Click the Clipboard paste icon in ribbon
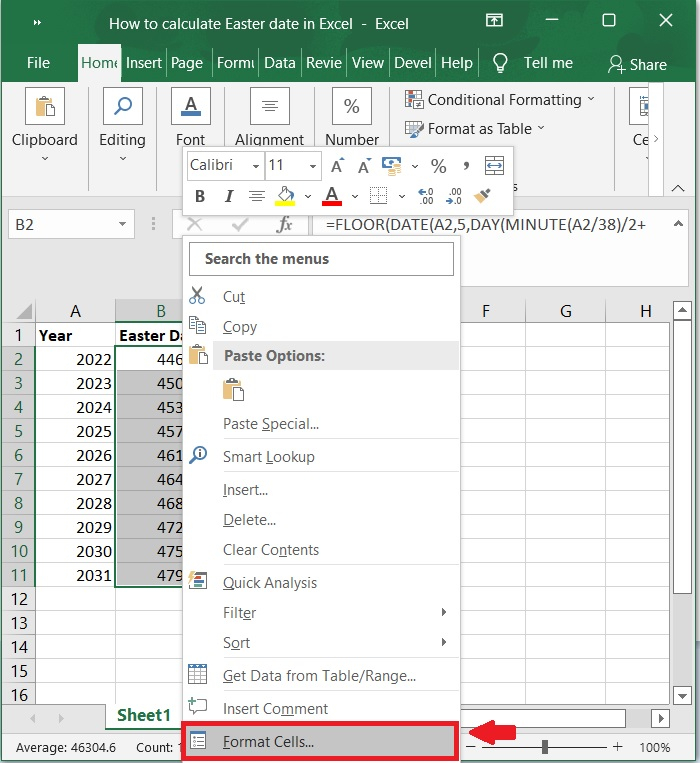Image resolution: width=700 pixels, height=763 pixels. (45, 106)
